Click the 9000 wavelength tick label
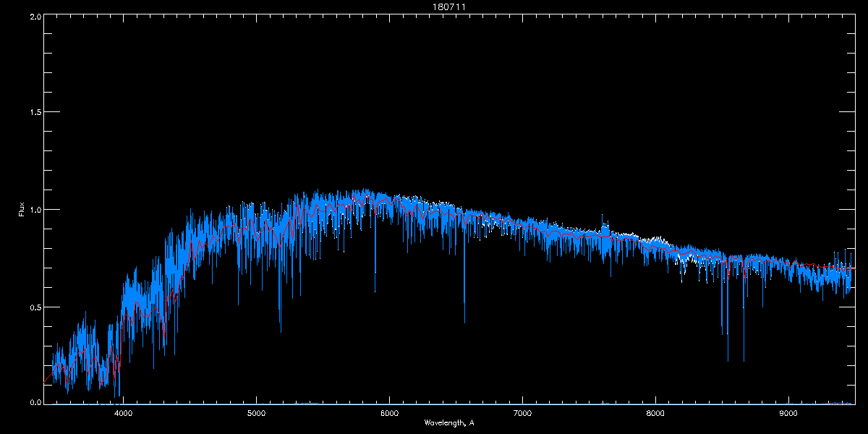 (x=788, y=414)
